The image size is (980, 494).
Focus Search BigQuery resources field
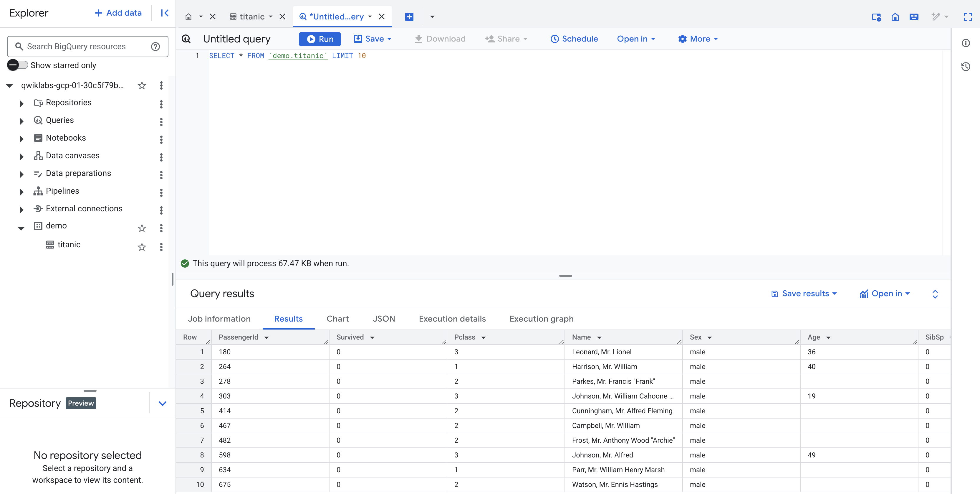(87, 47)
